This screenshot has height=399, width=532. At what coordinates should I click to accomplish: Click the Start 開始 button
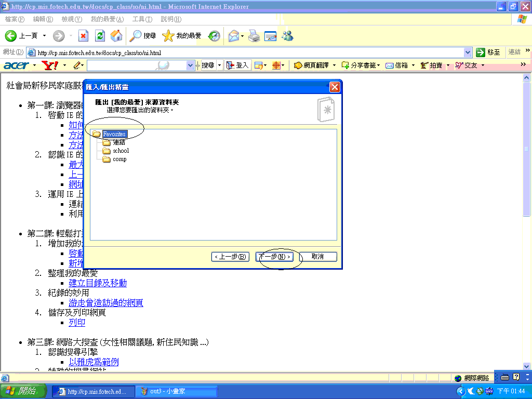pos(24,391)
